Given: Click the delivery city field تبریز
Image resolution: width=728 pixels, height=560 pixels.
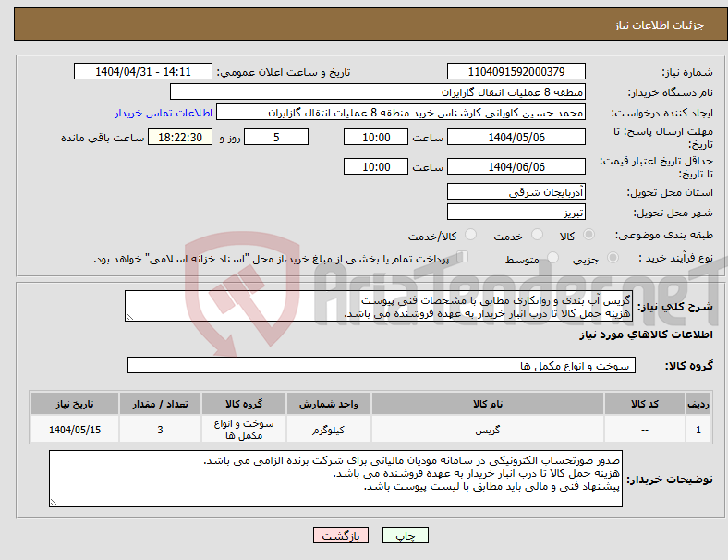Looking at the screenshot, I should click(x=516, y=212).
